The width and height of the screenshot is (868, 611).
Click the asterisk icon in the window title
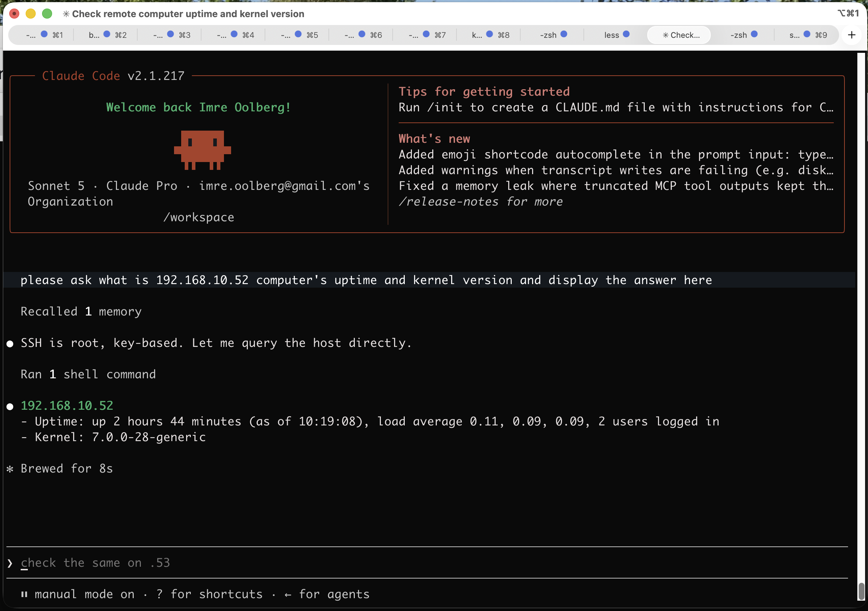(x=66, y=14)
